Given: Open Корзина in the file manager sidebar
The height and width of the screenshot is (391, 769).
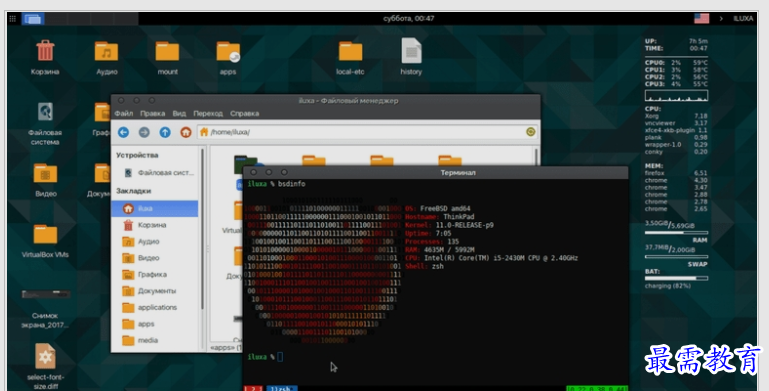Looking at the screenshot, I should (x=155, y=225).
